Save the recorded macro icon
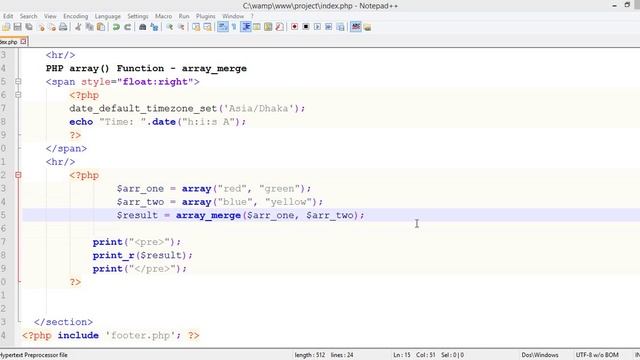This screenshot has width=640, height=360. point(340,27)
